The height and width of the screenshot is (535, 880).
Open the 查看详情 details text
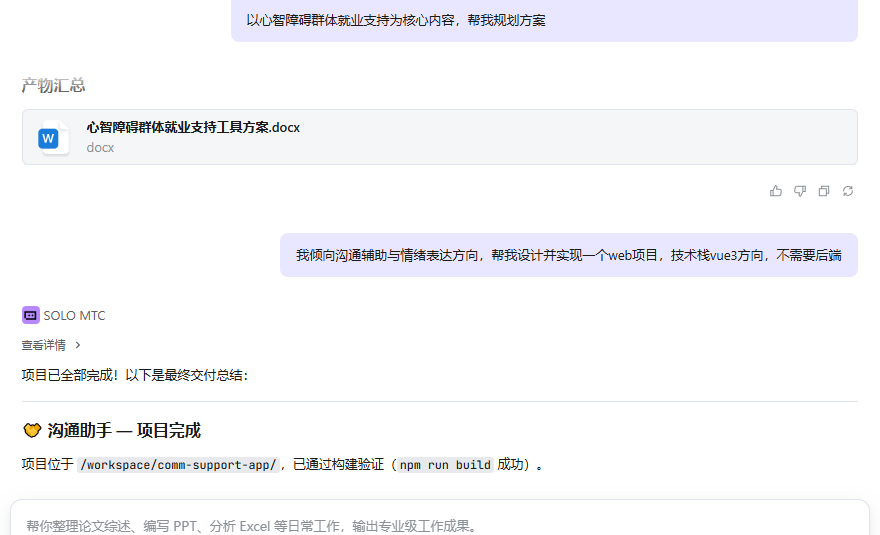pyautogui.click(x=44, y=345)
